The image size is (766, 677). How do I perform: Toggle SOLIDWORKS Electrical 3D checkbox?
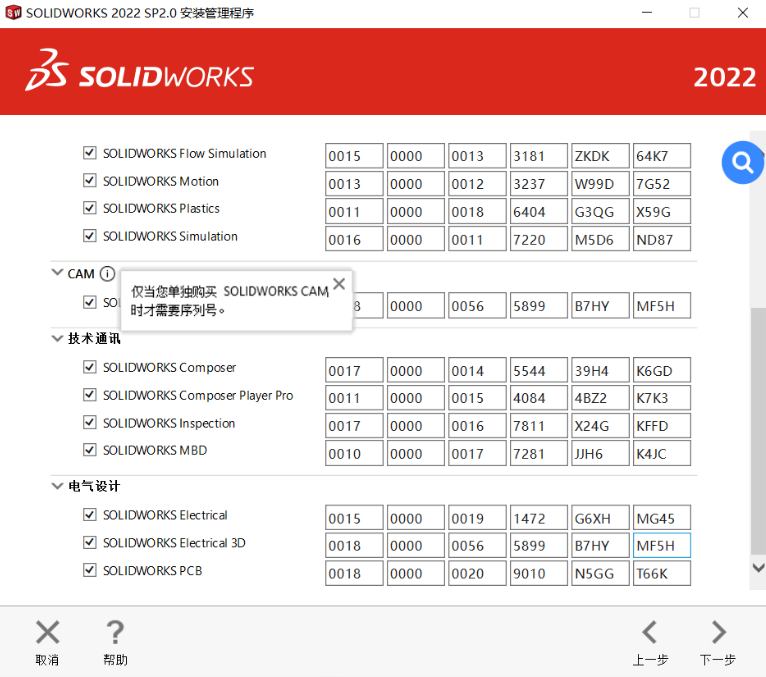[x=89, y=543]
